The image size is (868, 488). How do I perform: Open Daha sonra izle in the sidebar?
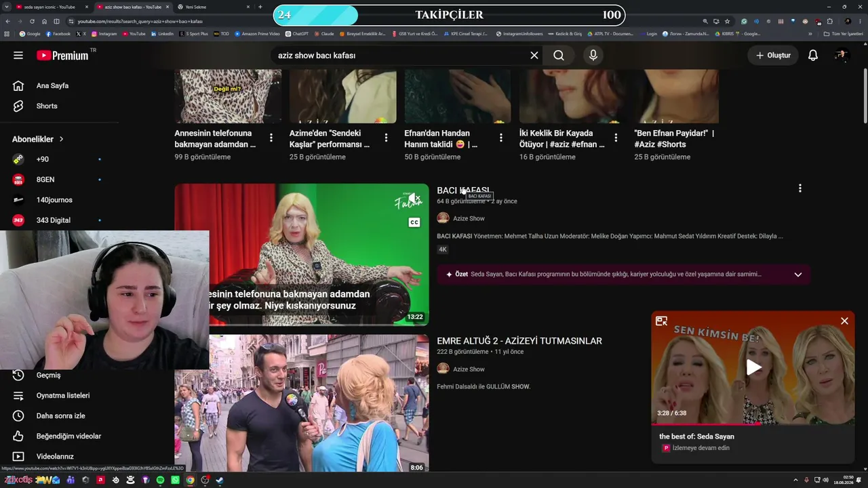60,416
